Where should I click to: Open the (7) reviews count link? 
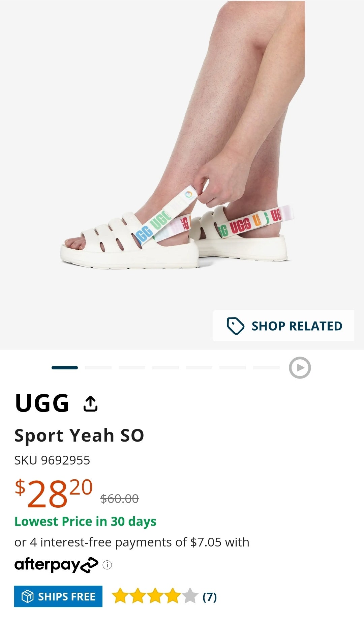pyautogui.click(x=210, y=597)
